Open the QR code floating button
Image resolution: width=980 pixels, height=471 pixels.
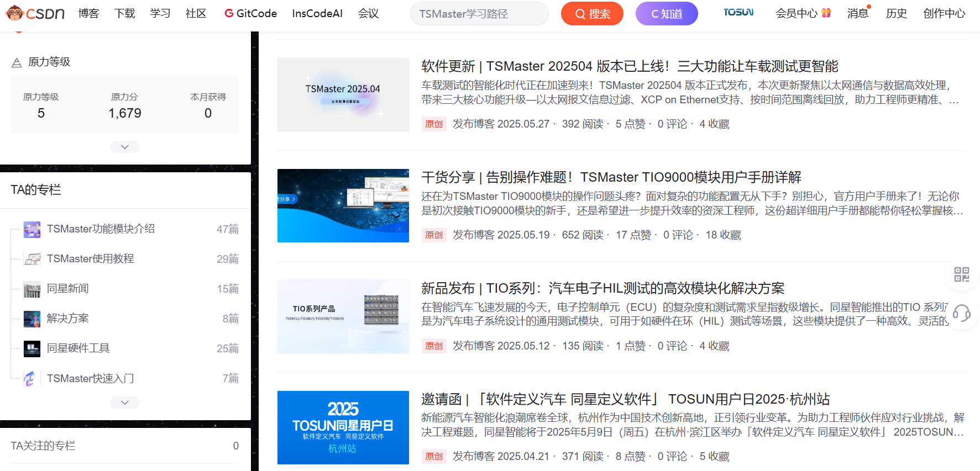pos(962,274)
